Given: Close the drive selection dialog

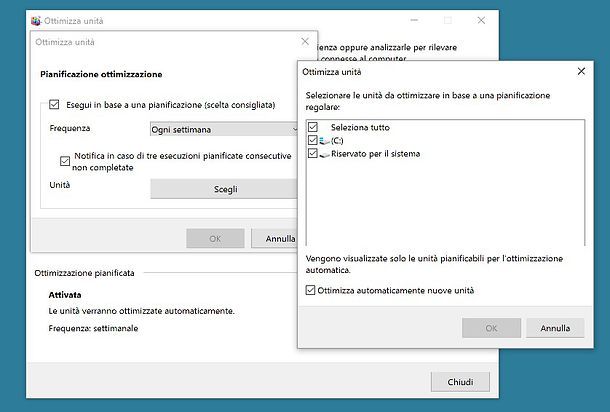Looking at the screenshot, I should point(581,72).
